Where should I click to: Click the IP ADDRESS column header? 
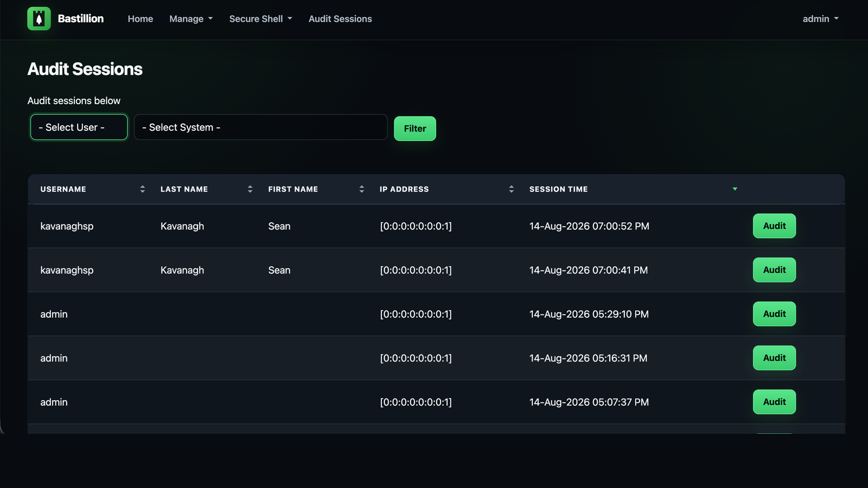pyautogui.click(x=404, y=189)
